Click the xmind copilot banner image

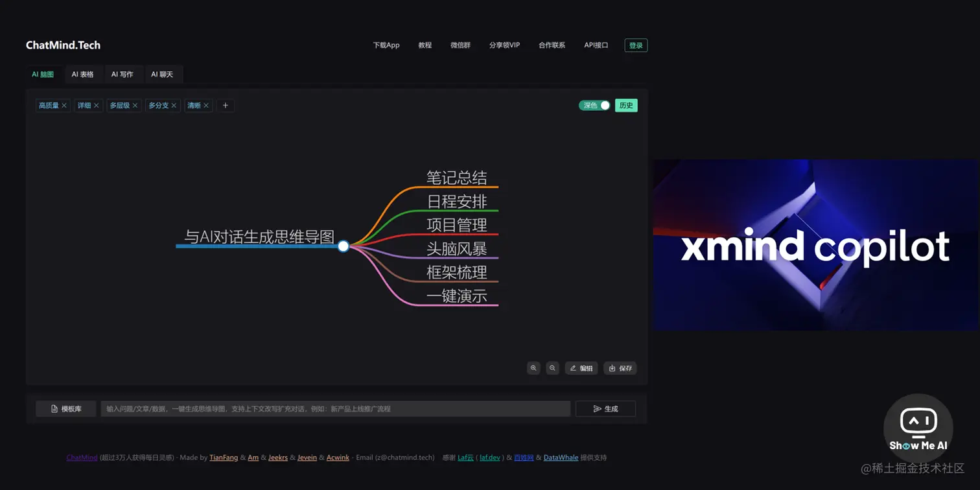click(815, 245)
